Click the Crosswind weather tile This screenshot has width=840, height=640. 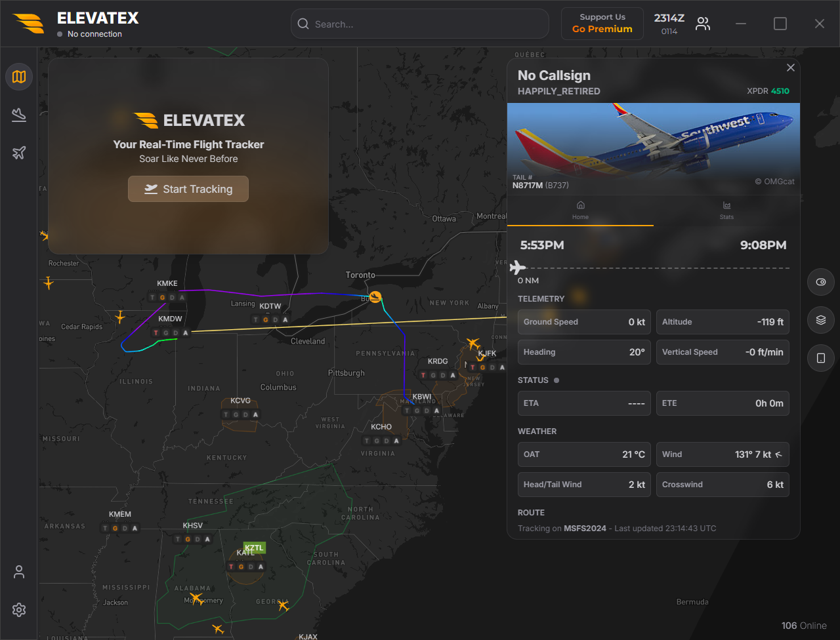point(723,485)
